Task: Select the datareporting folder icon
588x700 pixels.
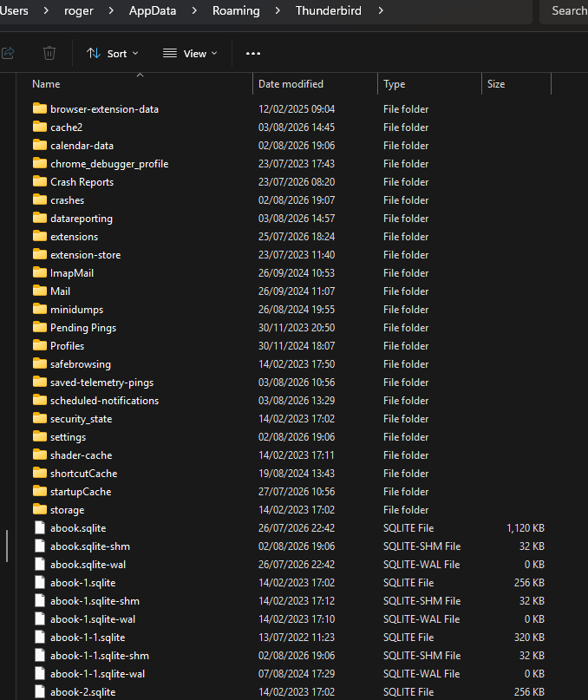Action: 40,218
